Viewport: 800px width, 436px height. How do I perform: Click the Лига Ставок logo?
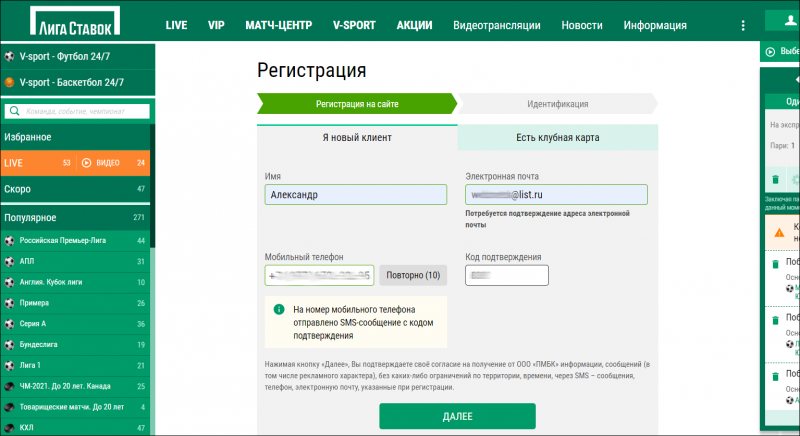[x=75, y=21]
